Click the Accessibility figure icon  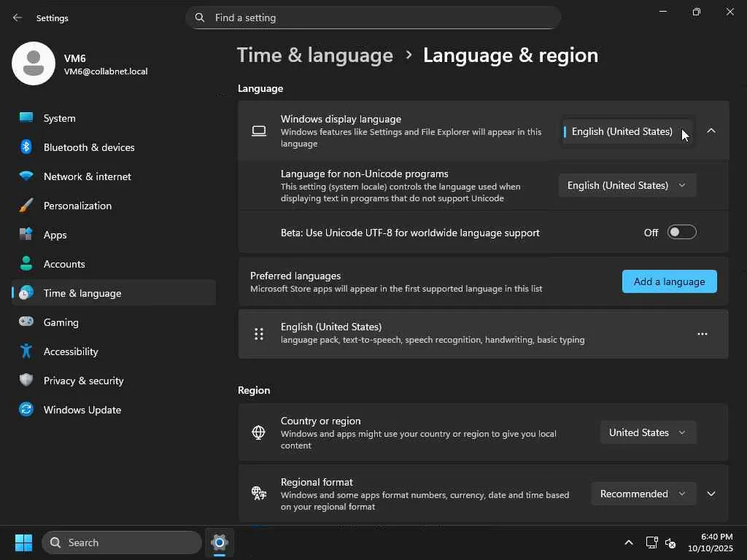[26, 351]
